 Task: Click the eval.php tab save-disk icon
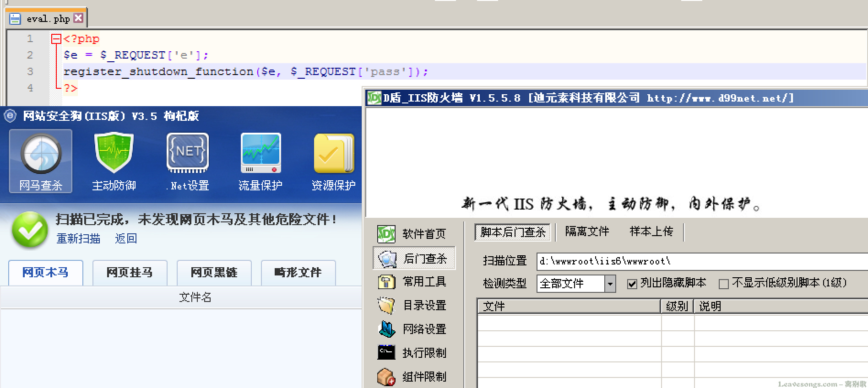point(15,19)
